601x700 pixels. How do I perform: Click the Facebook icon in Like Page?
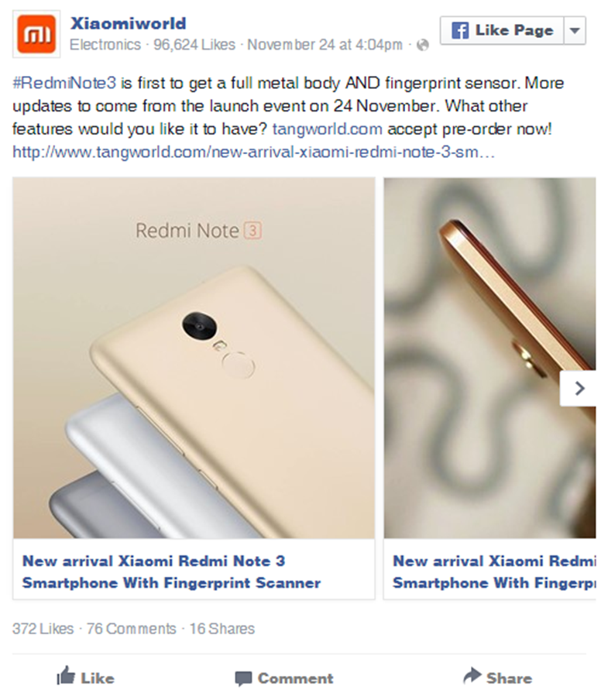[459, 31]
